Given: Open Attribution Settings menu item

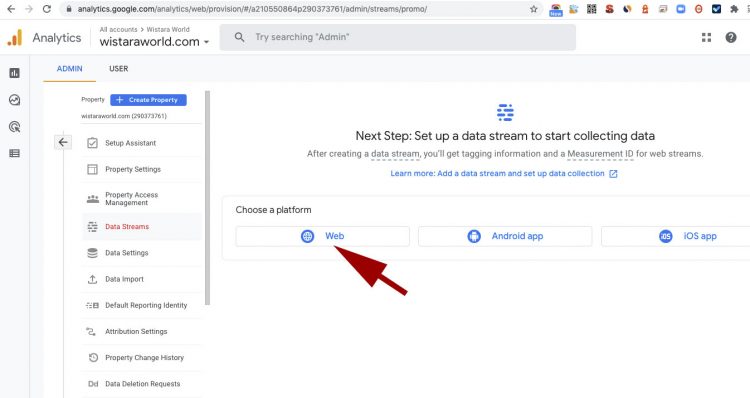Looking at the screenshot, I should click(142, 331).
